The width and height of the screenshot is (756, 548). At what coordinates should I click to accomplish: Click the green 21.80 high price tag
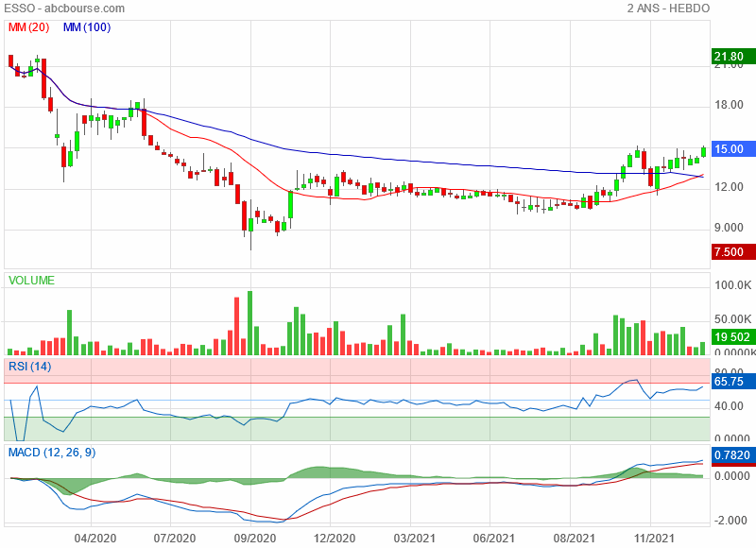point(733,57)
